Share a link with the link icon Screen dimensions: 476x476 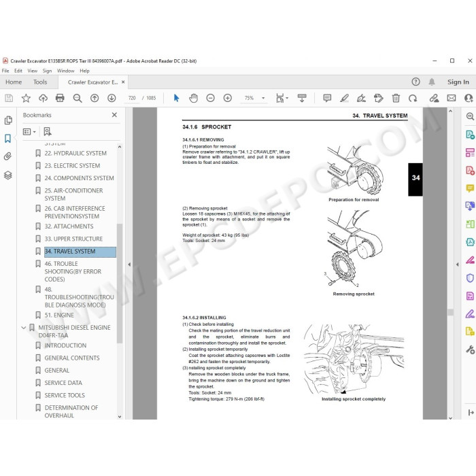point(434,98)
